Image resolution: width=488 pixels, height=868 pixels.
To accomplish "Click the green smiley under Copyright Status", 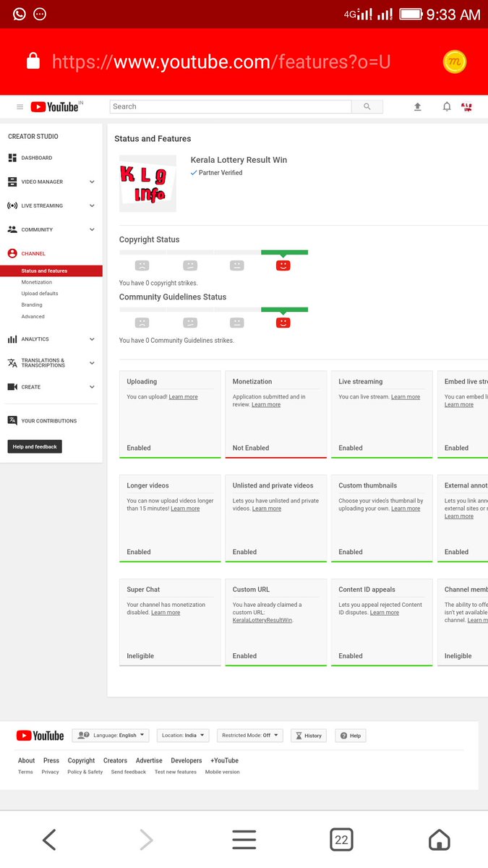I will click(283, 265).
